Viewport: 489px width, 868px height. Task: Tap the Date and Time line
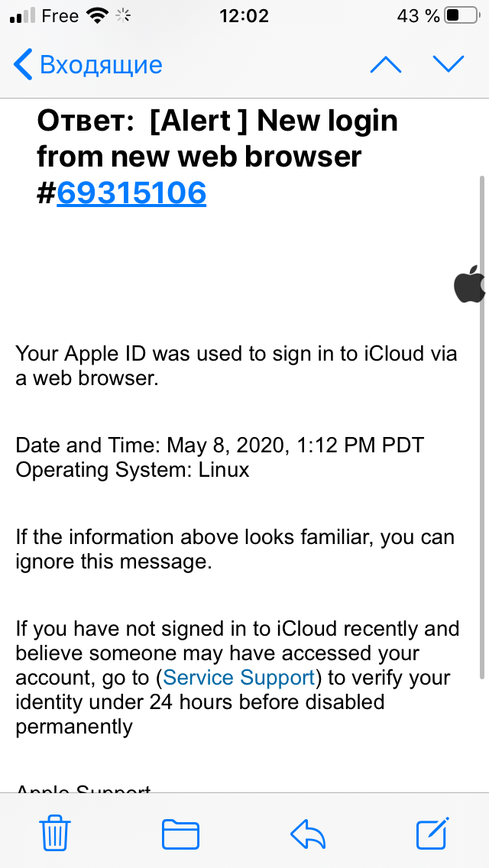[x=220, y=445]
